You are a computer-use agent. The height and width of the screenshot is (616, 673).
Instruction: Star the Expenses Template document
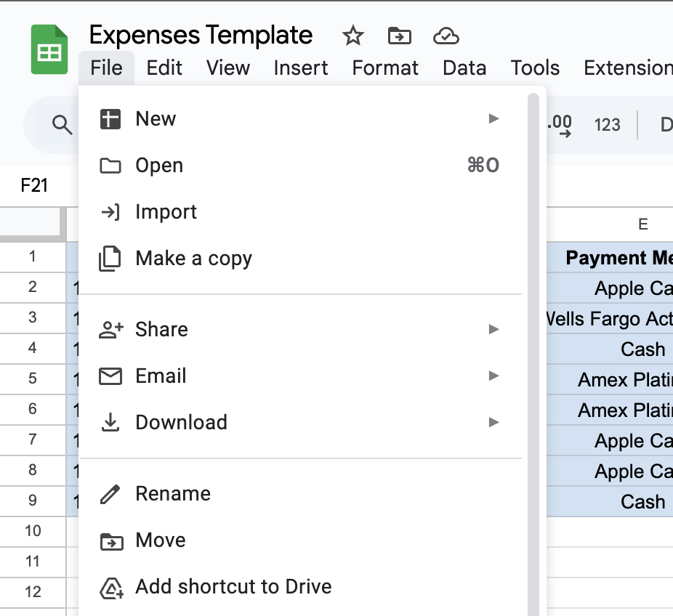352,36
